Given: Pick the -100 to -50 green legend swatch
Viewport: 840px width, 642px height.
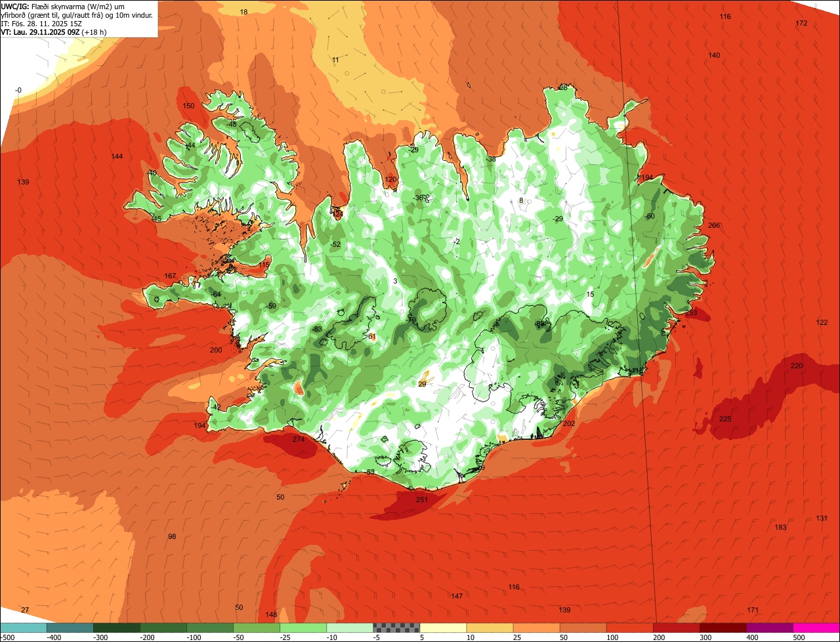Looking at the screenshot, I should (x=210, y=627).
